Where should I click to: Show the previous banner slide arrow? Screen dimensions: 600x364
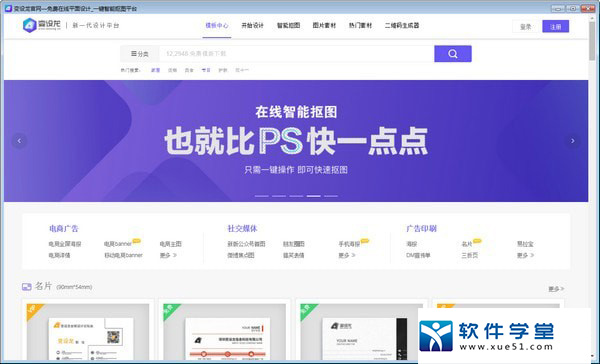19,141
